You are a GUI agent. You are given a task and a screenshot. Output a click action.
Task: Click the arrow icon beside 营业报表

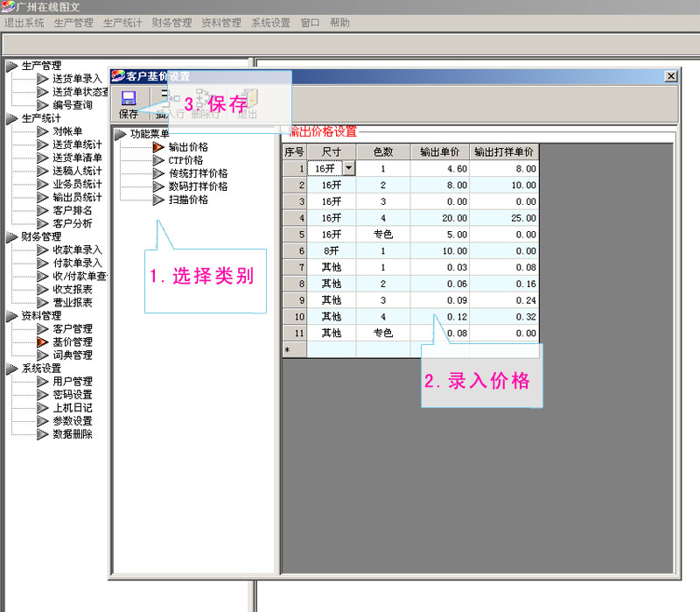coord(43,303)
